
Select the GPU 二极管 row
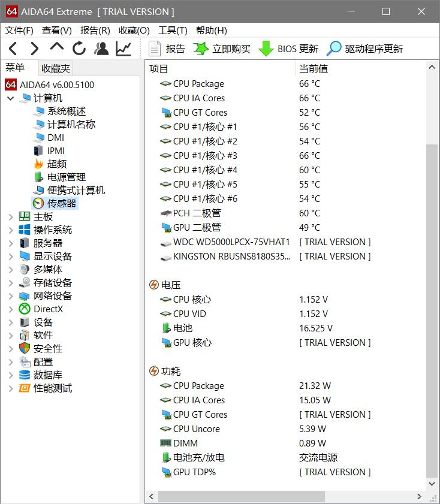point(286,228)
